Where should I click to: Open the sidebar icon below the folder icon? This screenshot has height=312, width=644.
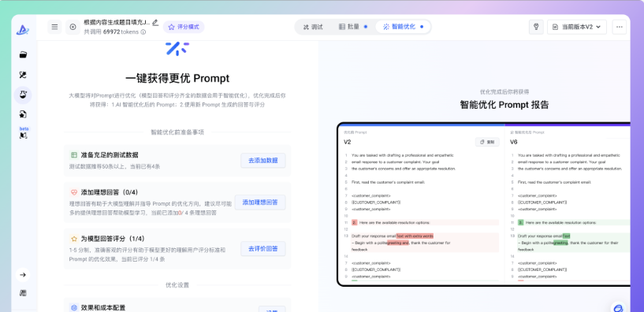[23, 75]
